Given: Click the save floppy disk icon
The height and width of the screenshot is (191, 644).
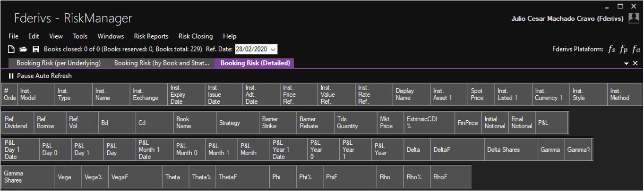Looking at the screenshot, I should point(35,49).
